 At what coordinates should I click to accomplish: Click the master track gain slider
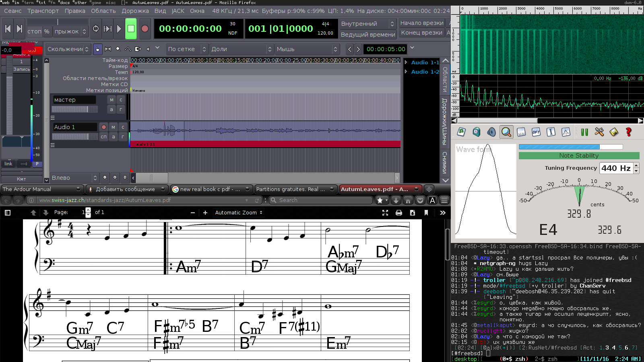tap(75, 109)
